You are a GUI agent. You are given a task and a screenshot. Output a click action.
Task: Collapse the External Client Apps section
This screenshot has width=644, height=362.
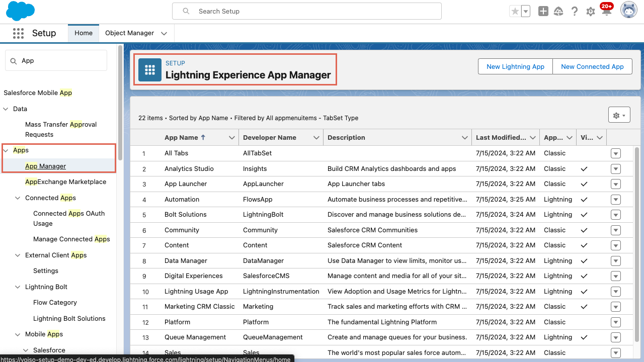(18, 255)
